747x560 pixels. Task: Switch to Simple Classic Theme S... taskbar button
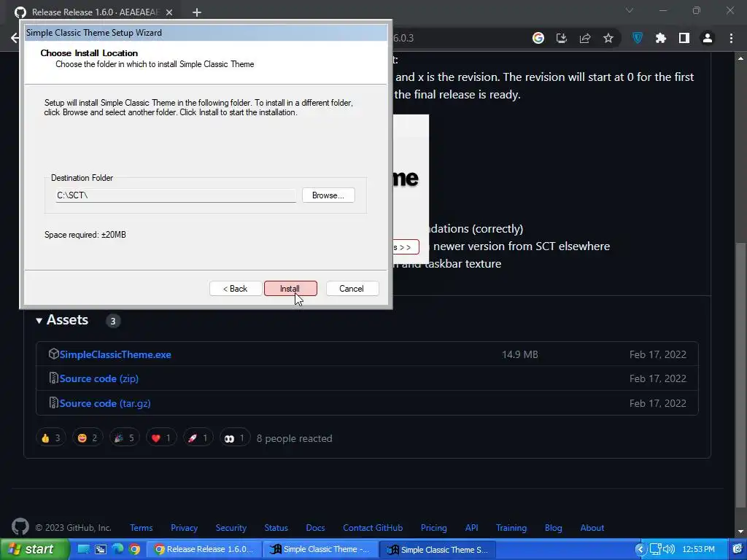pos(438,549)
